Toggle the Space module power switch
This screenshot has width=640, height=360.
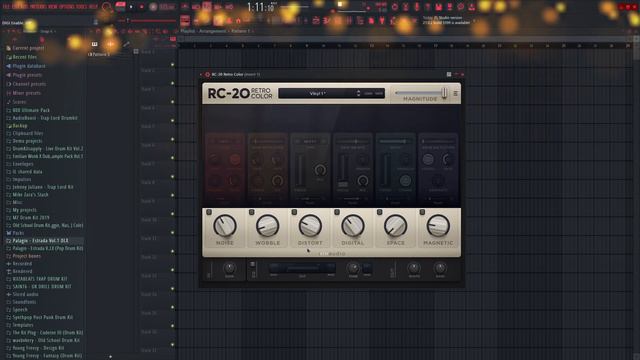pos(380,212)
